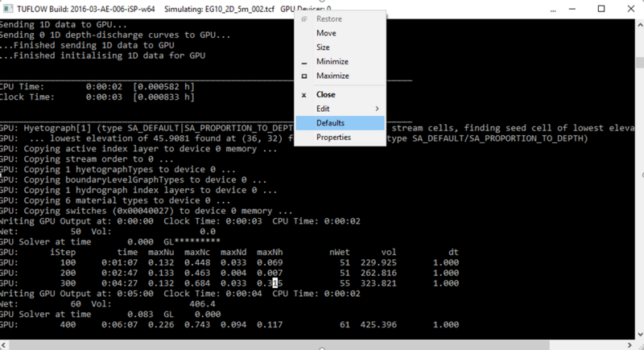Expand the Edit submenu
644x350 pixels.
point(340,109)
